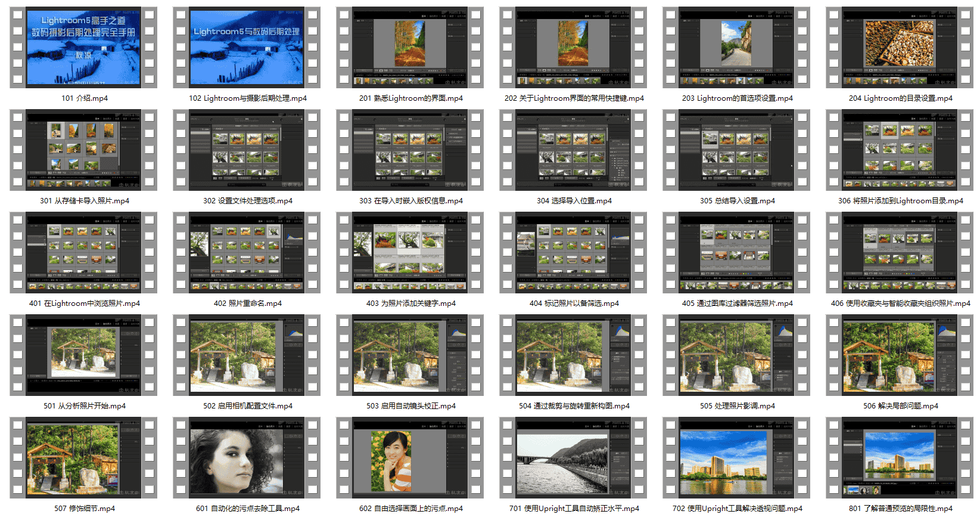The image size is (980, 514).
Task: Open video thumbnail 101 介绍.mp4
Action: 83,48
